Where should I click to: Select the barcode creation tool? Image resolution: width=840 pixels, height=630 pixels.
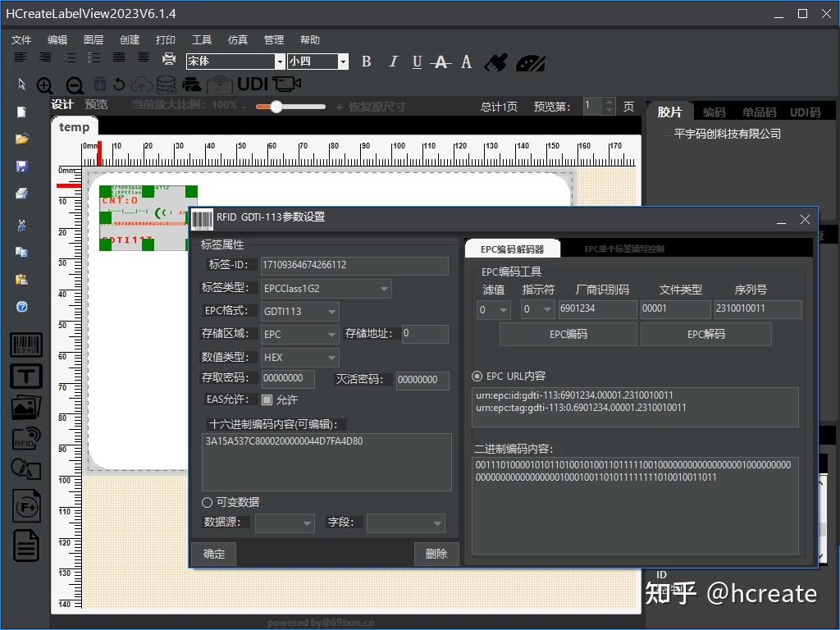click(x=25, y=345)
